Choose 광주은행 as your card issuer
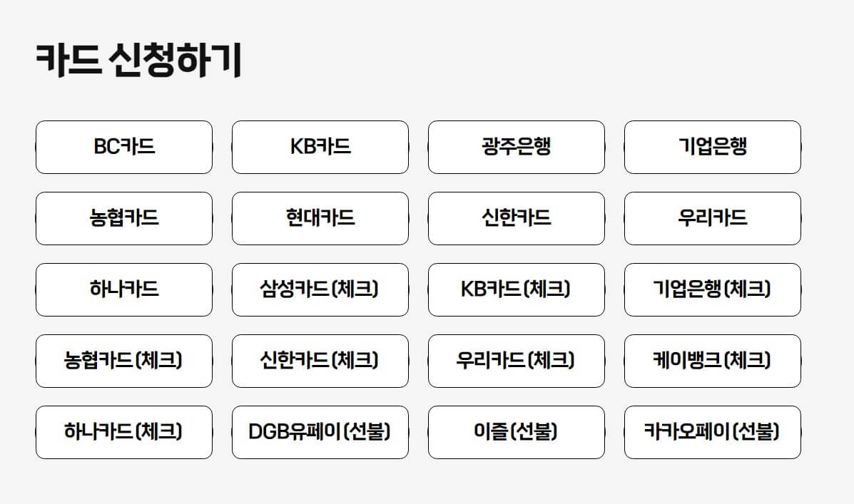Screen dimensions: 854x504 pos(516,148)
